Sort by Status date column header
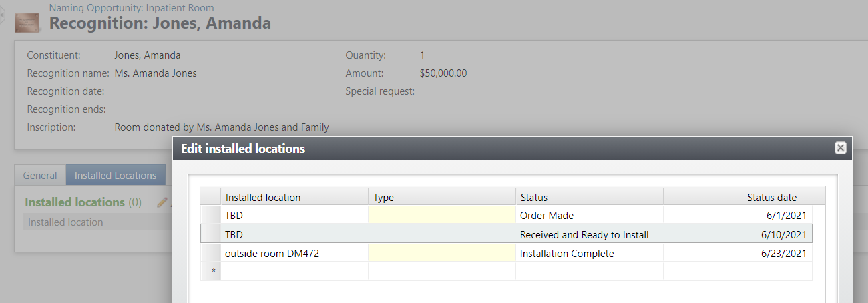This screenshot has width=868, height=303. (736, 197)
